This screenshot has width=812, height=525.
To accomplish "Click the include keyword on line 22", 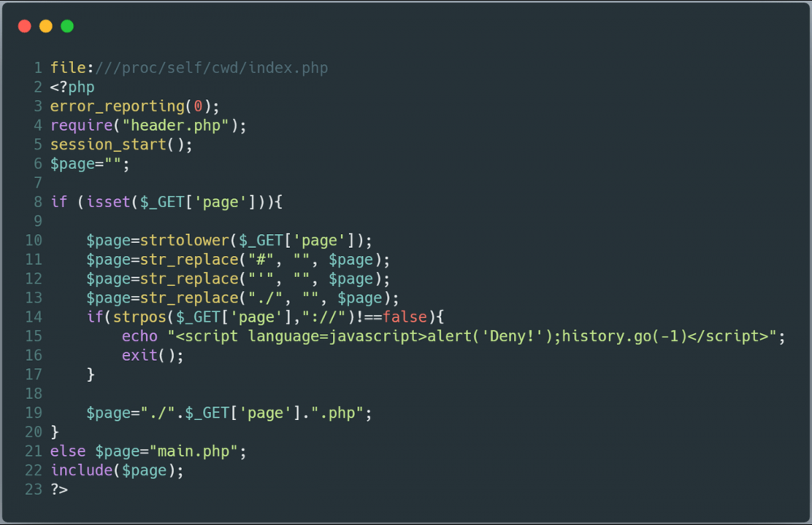I will pos(81,471).
